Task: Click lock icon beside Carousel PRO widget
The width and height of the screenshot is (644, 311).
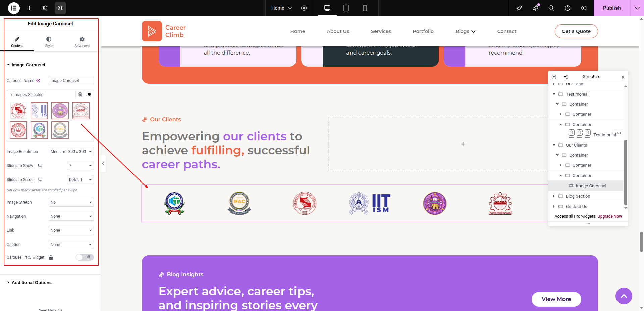Action: 51,258
